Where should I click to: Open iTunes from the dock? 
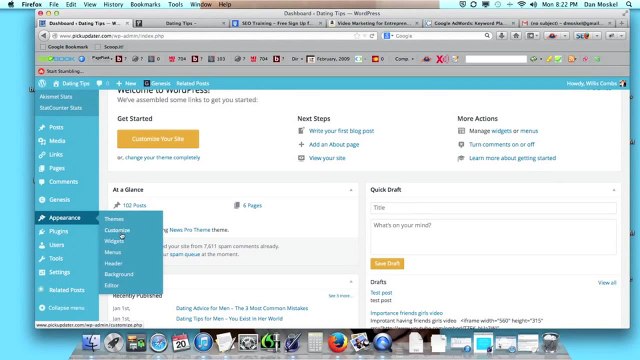[x=203, y=343]
